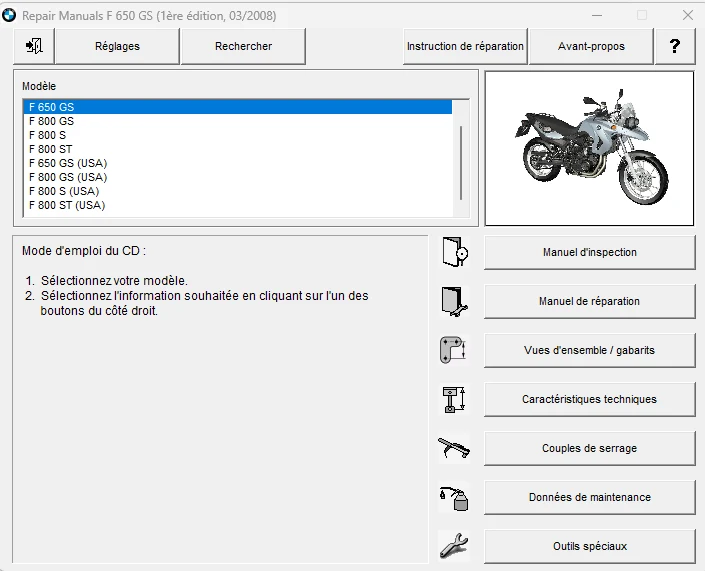Open Manuel d'inspection
This screenshot has height=571, width=705.
tap(590, 252)
